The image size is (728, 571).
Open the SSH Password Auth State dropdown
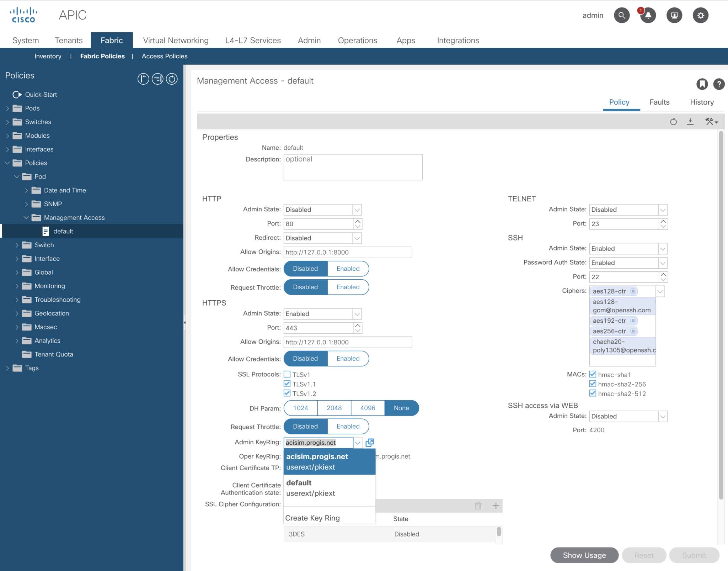tap(663, 263)
